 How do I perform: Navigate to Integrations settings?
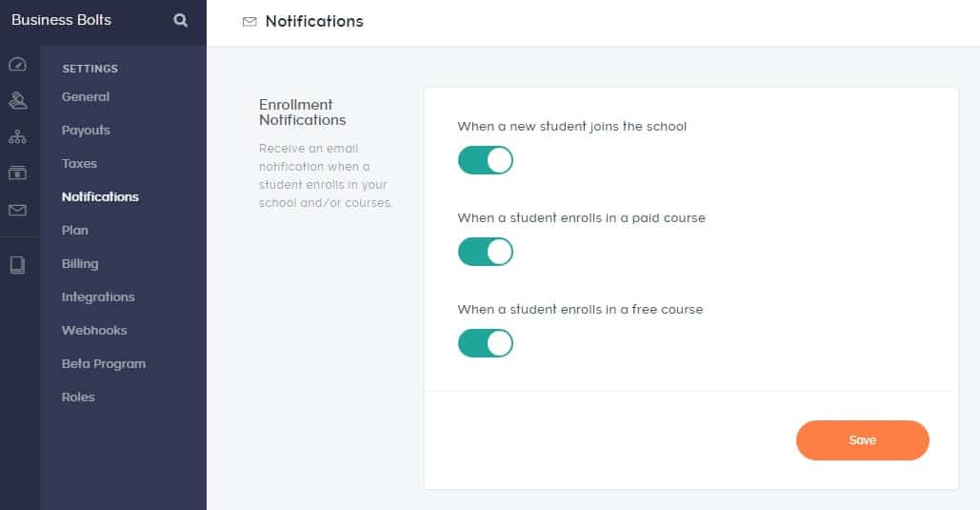click(x=98, y=297)
